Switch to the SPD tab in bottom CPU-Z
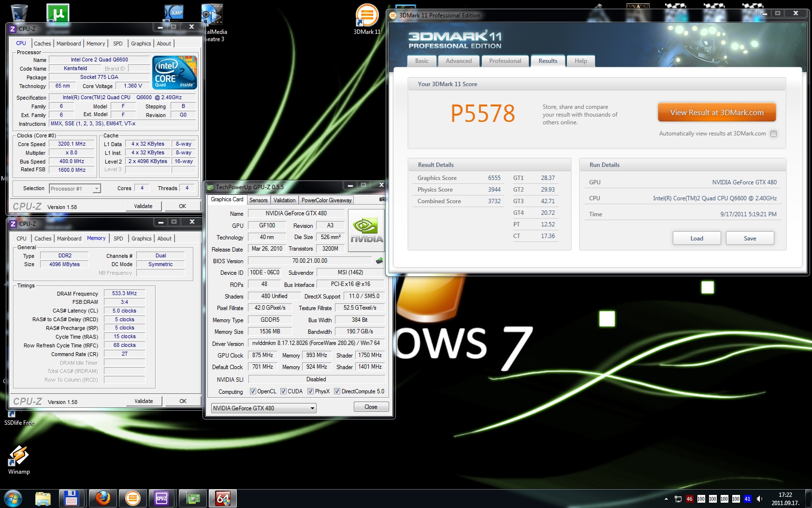 118,239
